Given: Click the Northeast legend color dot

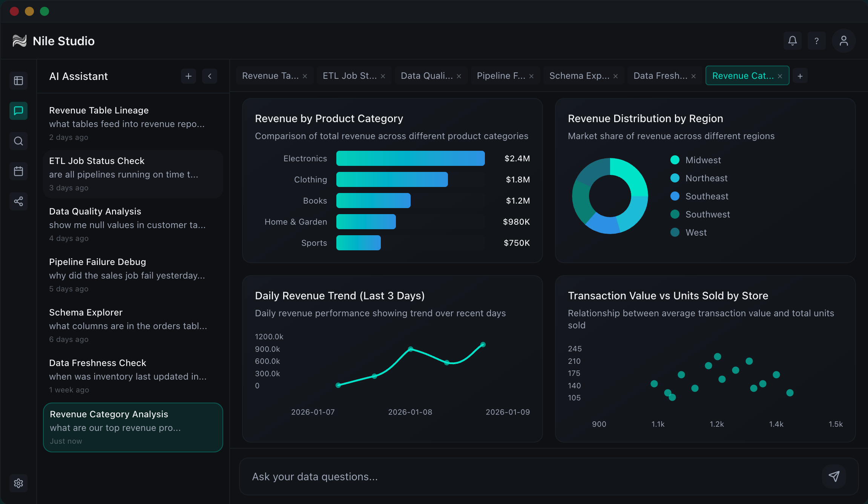Looking at the screenshot, I should pyautogui.click(x=675, y=178).
